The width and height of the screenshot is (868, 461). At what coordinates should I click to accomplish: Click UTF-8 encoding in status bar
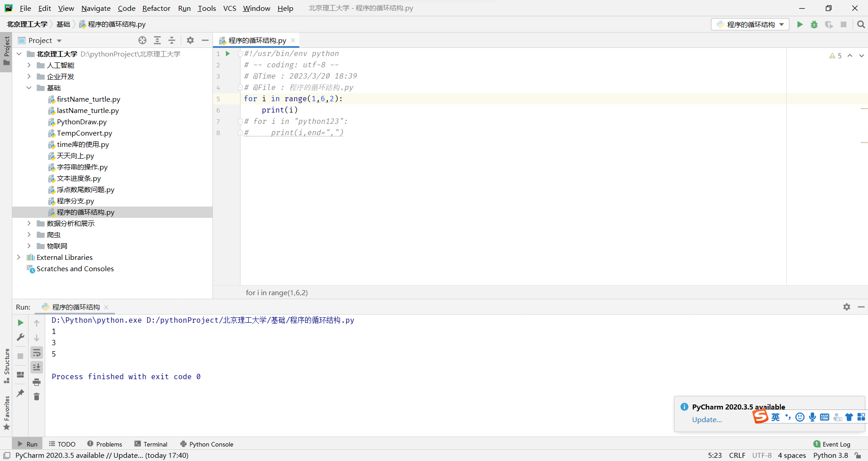coord(762,455)
